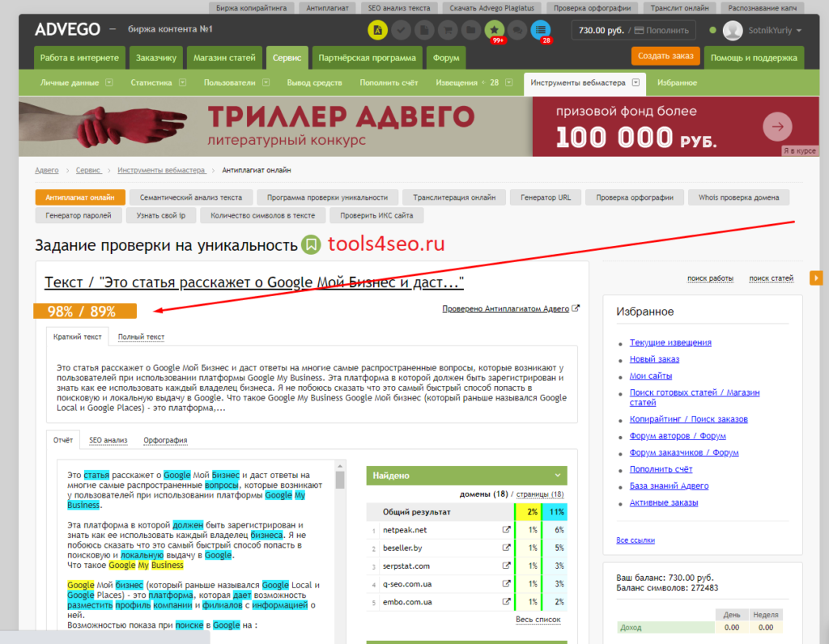This screenshot has width=829, height=644.
Task: Click the 98% / 89% uniqueness result bar
Action: click(84, 311)
